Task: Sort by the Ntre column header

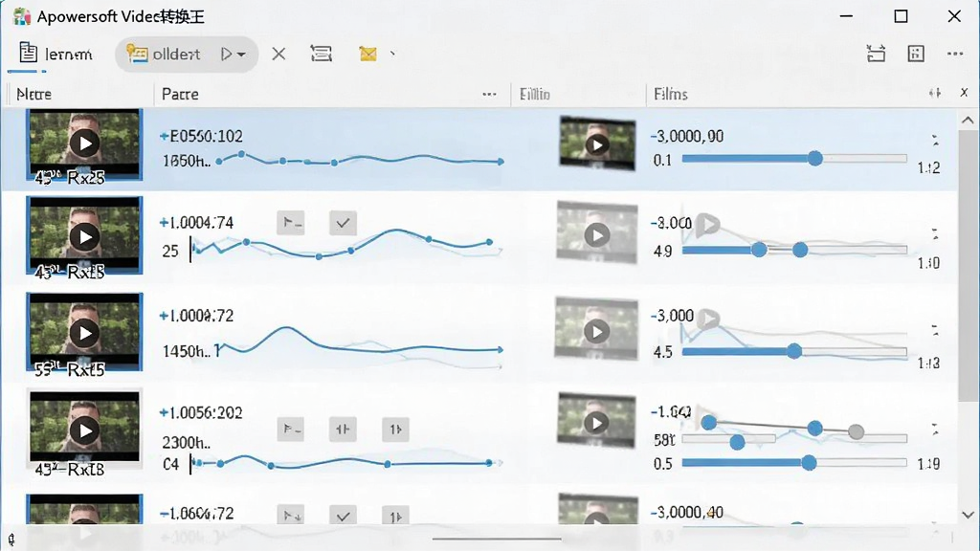Action: [34, 95]
